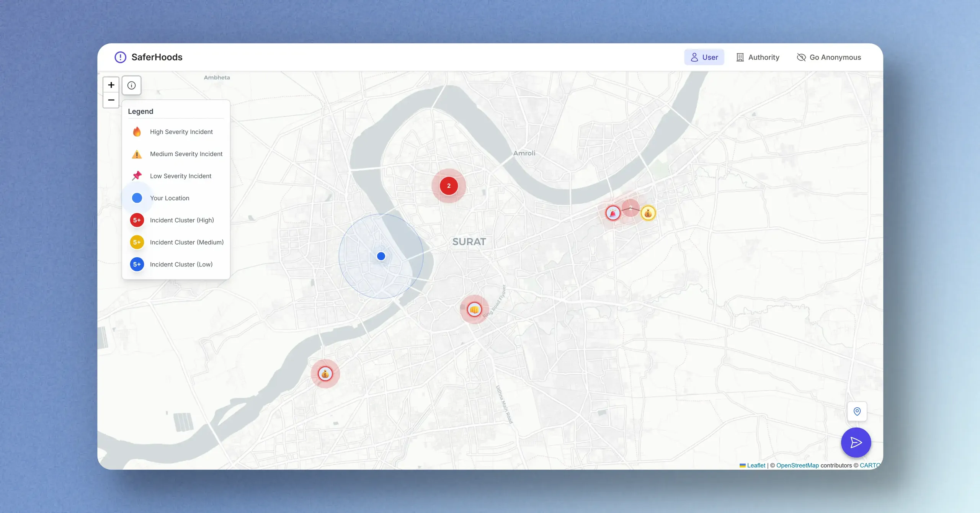Click the red siren incident marker
The height and width of the screenshot is (513, 980).
pos(612,213)
